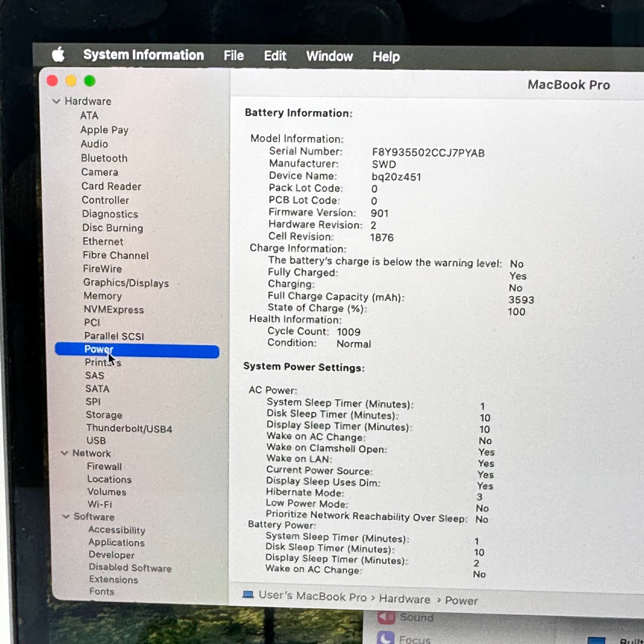Open the System Information menu
This screenshot has height=644, width=644.
(143, 55)
